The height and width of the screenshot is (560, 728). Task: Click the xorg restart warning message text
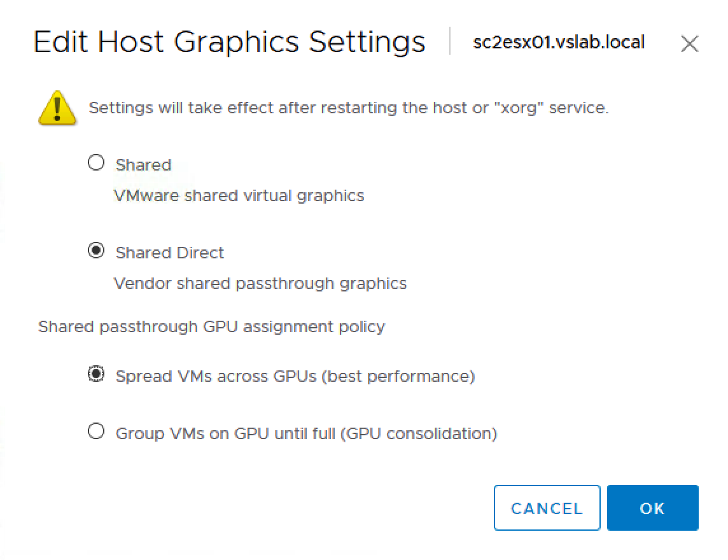click(x=349, y=108)
